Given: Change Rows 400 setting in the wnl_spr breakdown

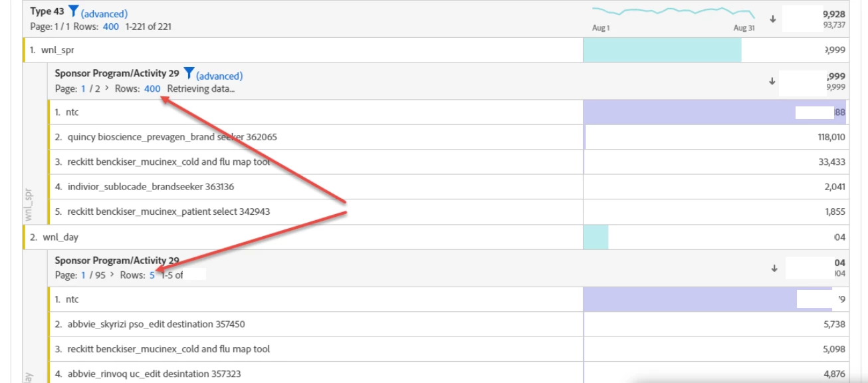Looking at the screenshot, I should 152,88.
